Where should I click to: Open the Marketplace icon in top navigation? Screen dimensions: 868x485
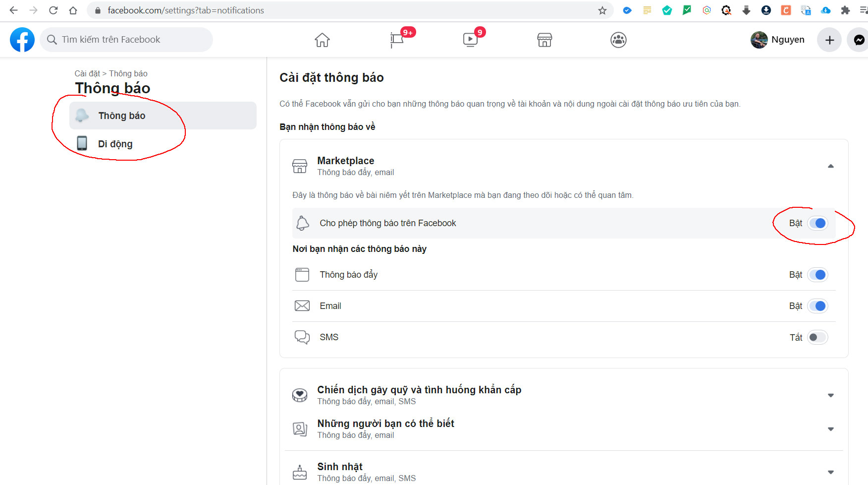coord(544,40)
